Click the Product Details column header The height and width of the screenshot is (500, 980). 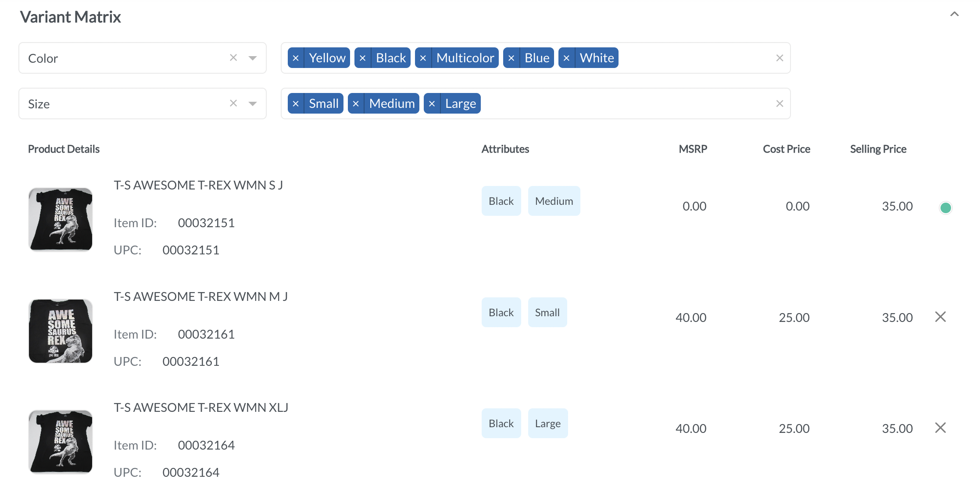coord(64,149)
